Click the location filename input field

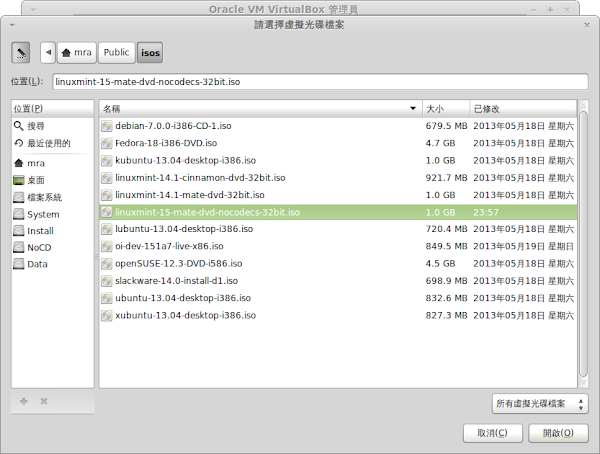pyautogui.click(x=320, y=82)
